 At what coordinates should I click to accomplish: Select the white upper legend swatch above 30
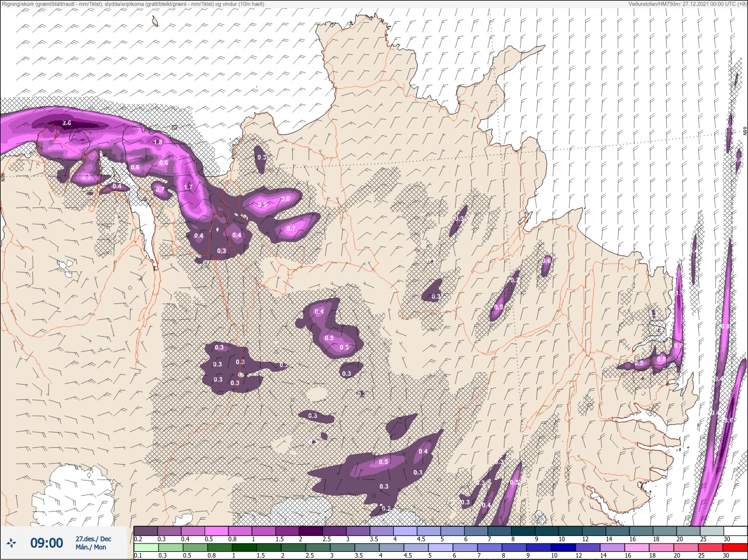pyautogui.click(x=736, y=531)
